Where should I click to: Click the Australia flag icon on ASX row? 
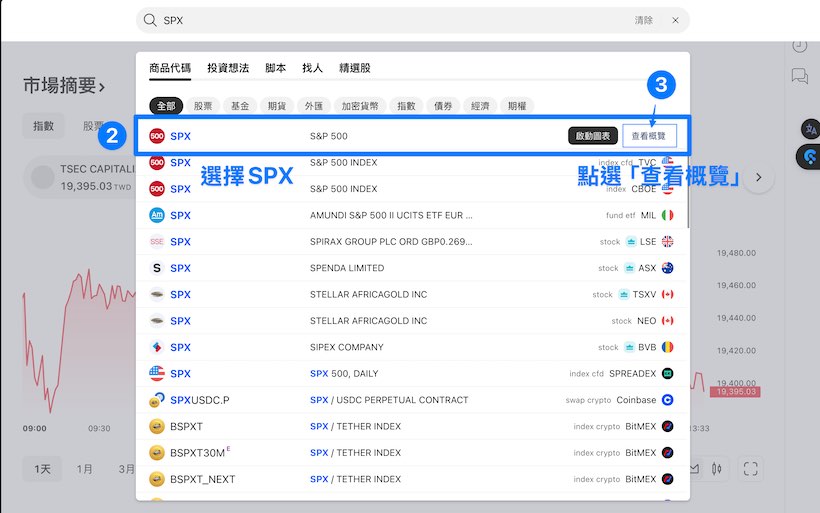[667, 268]
